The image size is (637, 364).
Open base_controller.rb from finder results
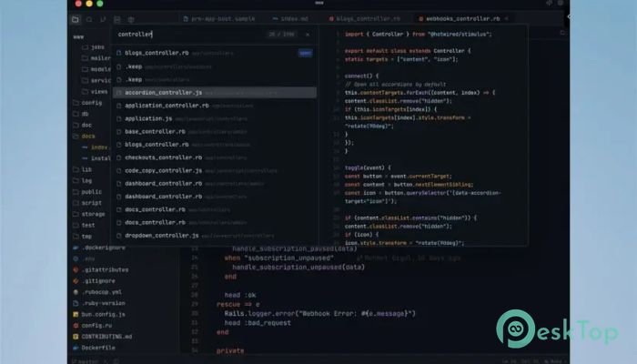215,132
